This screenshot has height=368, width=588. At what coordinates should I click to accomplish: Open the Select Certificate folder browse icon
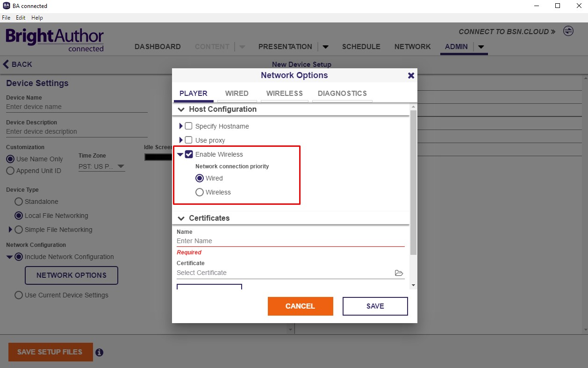[399, 273]
